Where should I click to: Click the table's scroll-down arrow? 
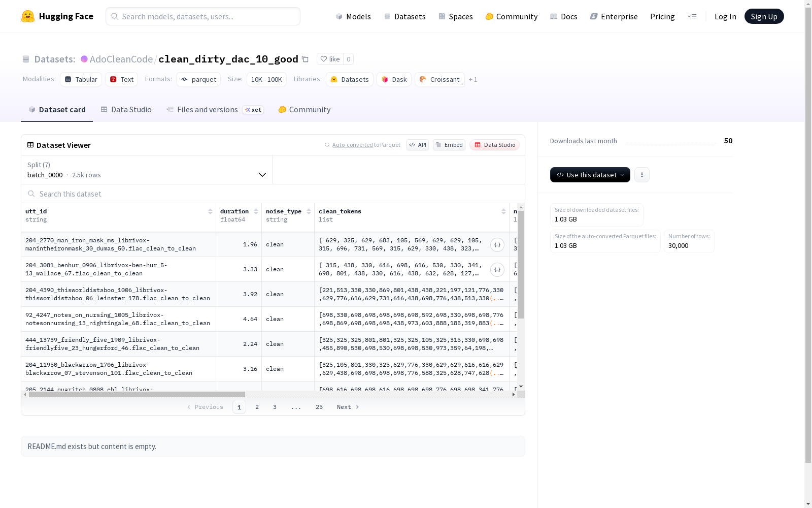521,387
